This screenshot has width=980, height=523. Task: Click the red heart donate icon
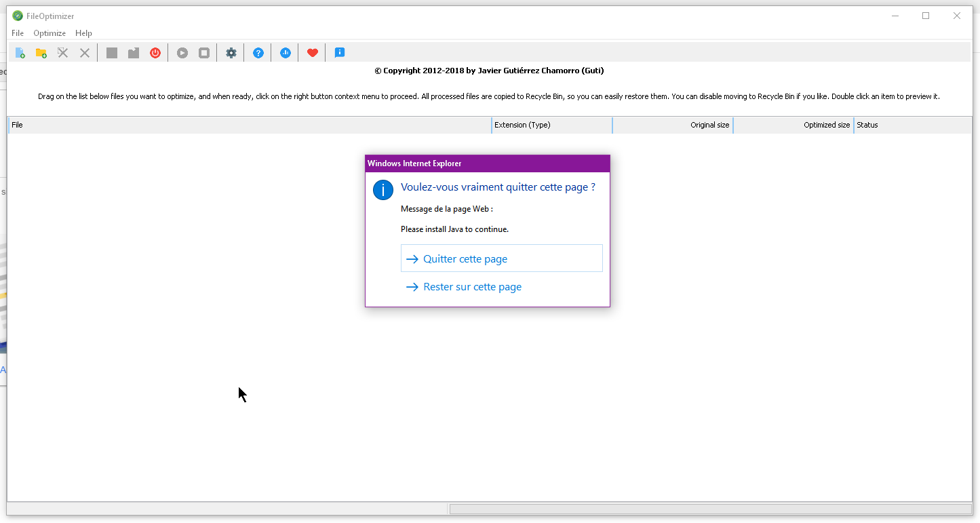[x=313, y=53]
